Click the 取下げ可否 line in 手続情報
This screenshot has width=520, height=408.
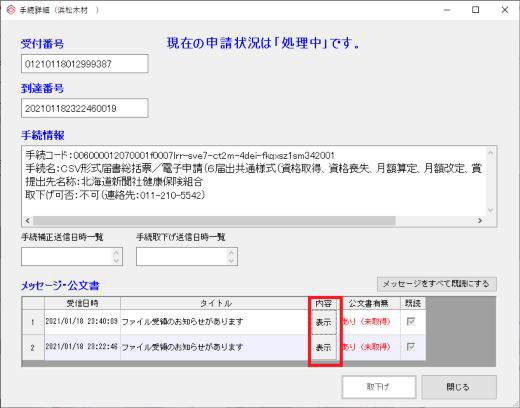pos(115,195)
